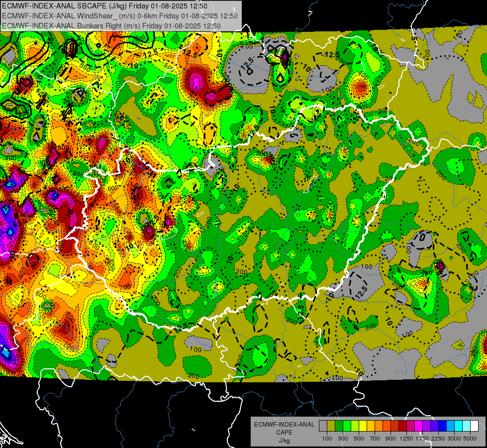Screen dimensions: 487x448
Task: Select the bright green legend swatch
Action: coord(347,426)
